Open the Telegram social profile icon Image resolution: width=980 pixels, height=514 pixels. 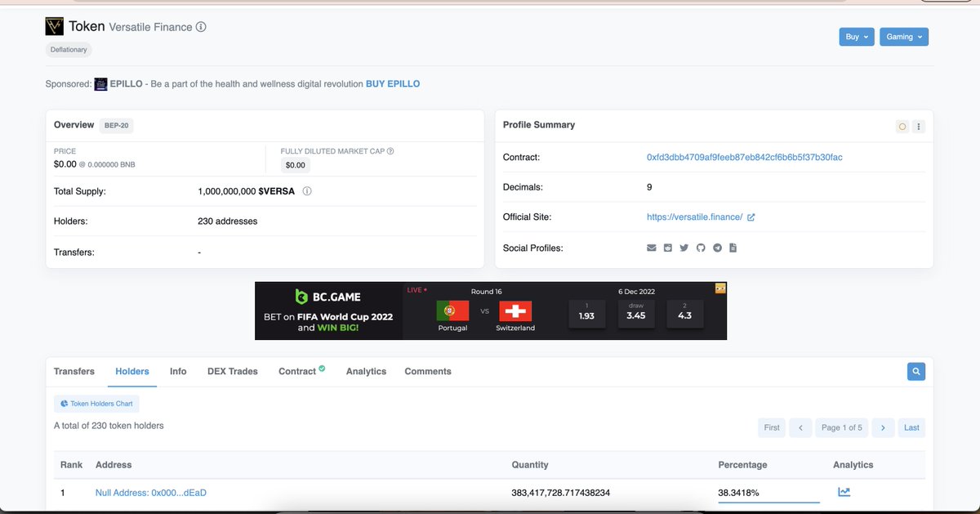717,248
